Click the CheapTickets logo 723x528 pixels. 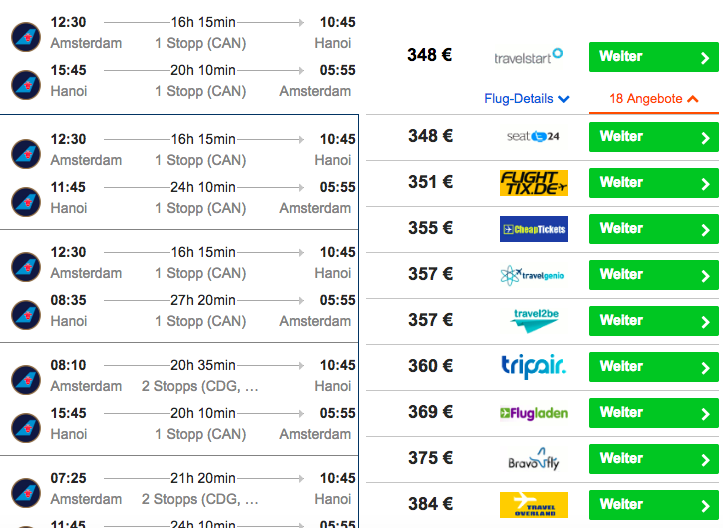533,229
